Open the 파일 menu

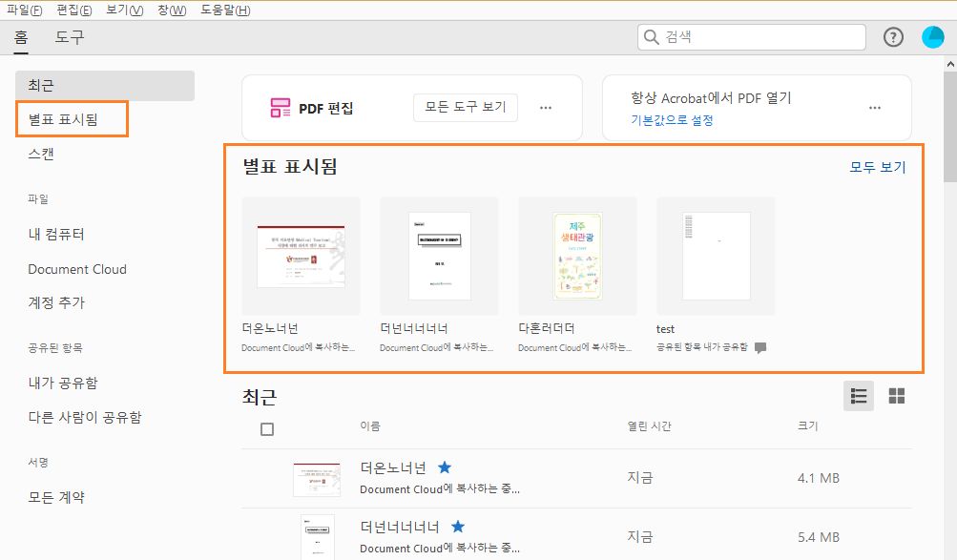[x=25, y=9]
